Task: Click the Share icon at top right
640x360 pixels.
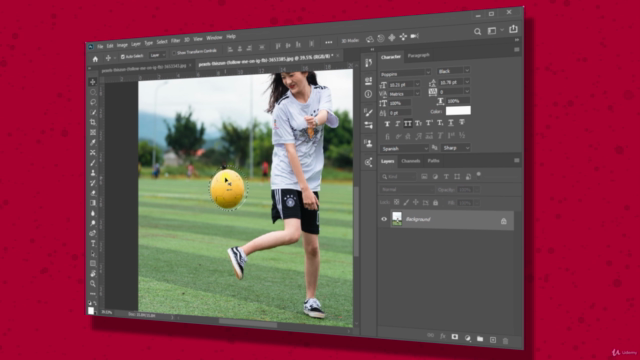Action: [513, 29]
